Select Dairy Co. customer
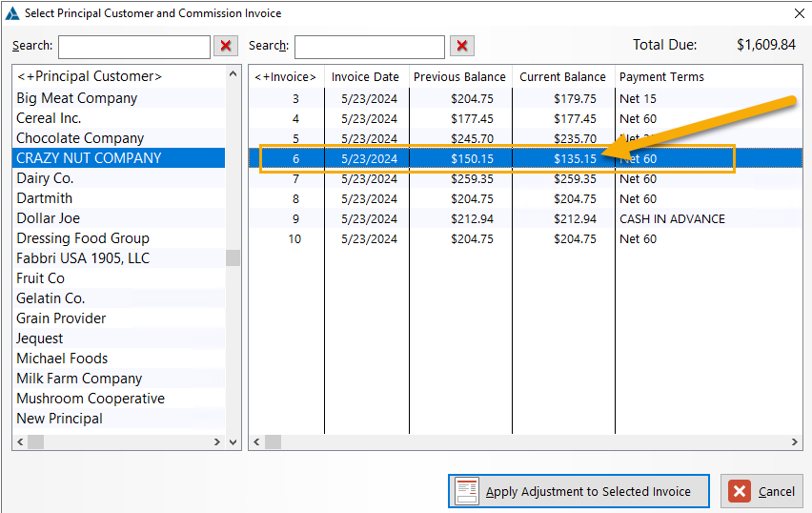The width and height of the screenshot is (812, 513). click(119, 178)
